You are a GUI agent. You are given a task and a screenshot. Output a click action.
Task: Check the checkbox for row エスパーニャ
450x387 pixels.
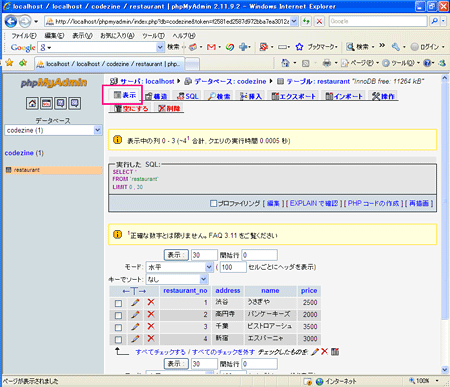[x=118, y=340]
